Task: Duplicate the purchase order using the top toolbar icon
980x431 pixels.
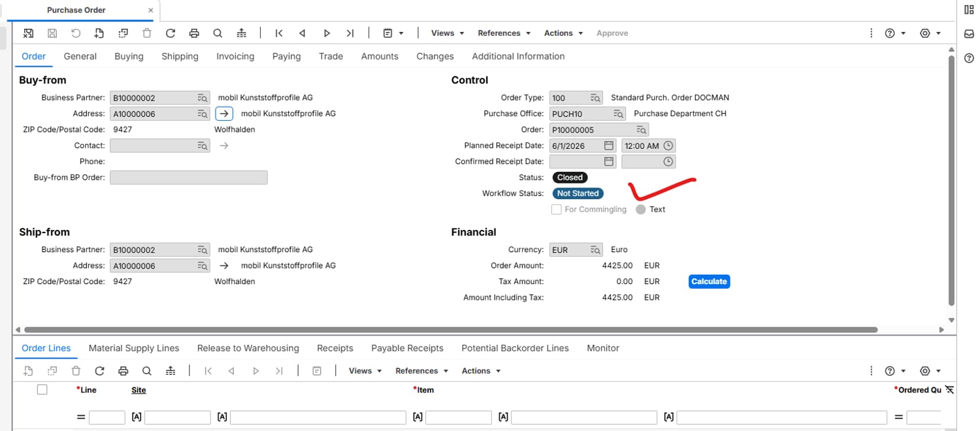Action: (123, 33)
